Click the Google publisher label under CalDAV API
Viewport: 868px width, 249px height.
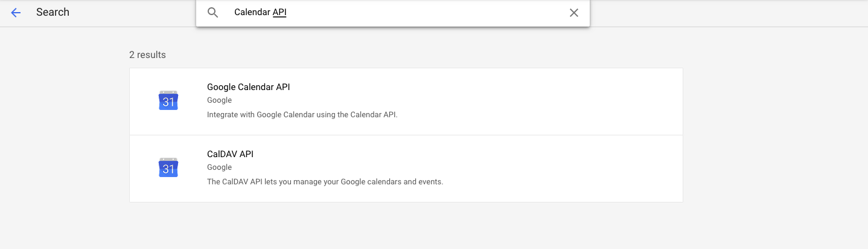click(x=219, y=167)
